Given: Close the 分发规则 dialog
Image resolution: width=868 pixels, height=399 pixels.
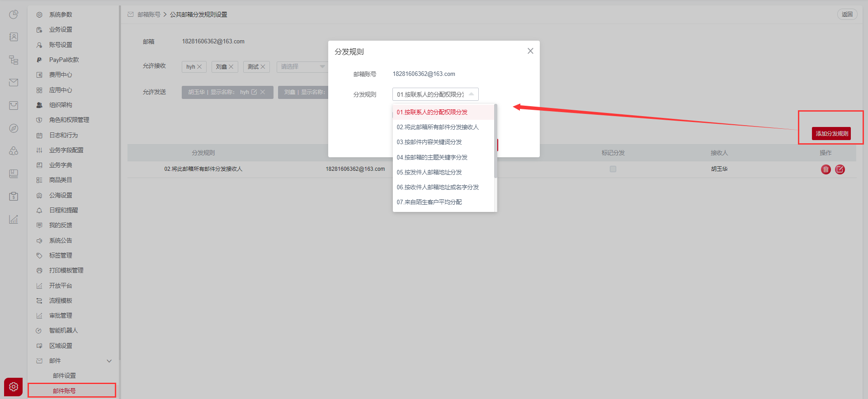Looking at the screenshot, I should (x=530, y=51).
